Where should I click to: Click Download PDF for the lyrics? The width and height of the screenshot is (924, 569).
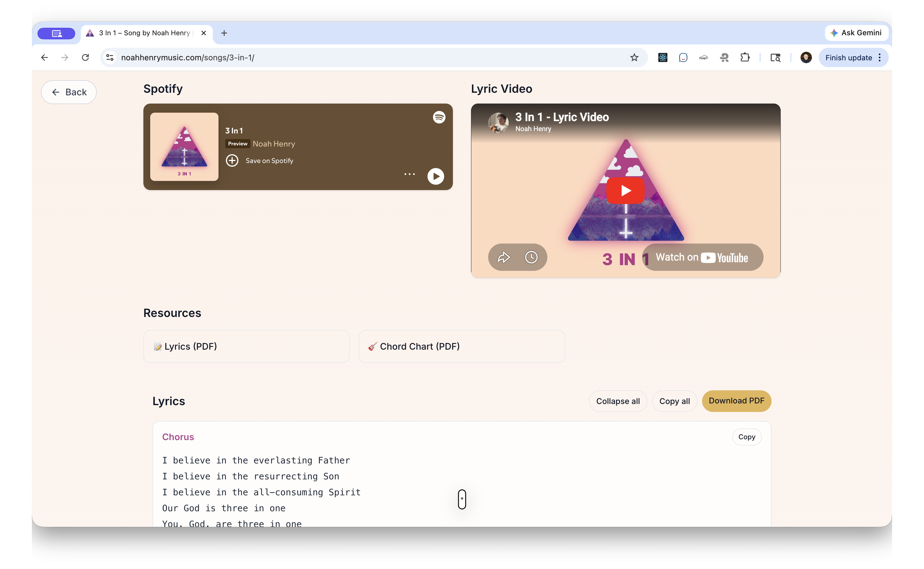coord(736,401)
